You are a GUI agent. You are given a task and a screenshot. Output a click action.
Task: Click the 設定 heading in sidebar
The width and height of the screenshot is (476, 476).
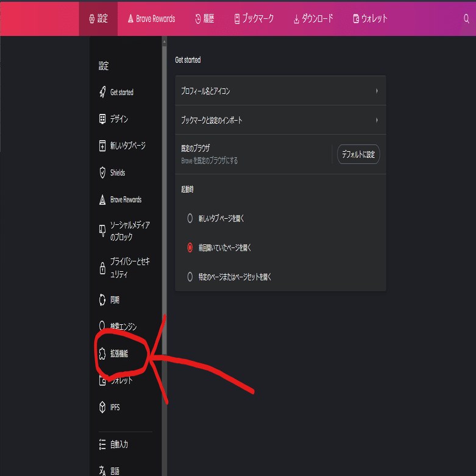(104, 66)
